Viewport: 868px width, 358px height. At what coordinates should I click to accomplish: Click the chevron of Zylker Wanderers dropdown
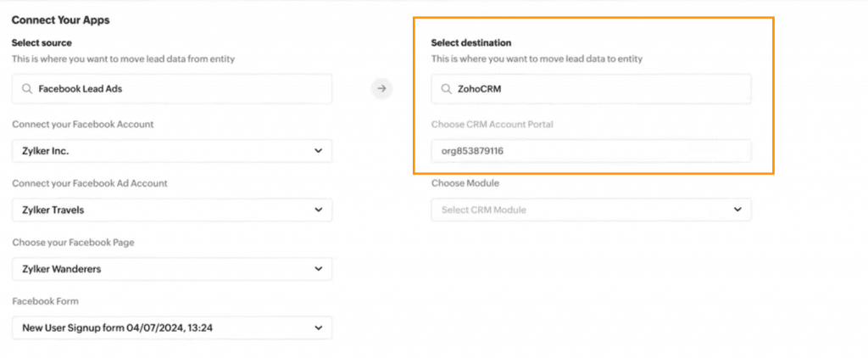point(319,269)
